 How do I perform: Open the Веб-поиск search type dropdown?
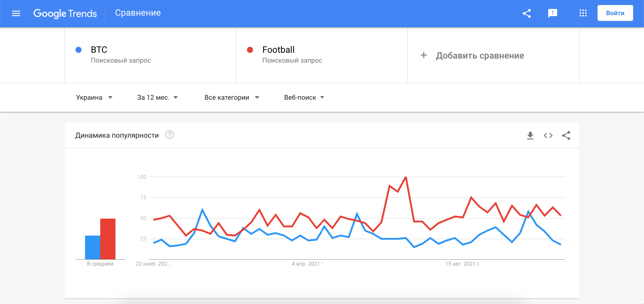[x=304, y=97]
